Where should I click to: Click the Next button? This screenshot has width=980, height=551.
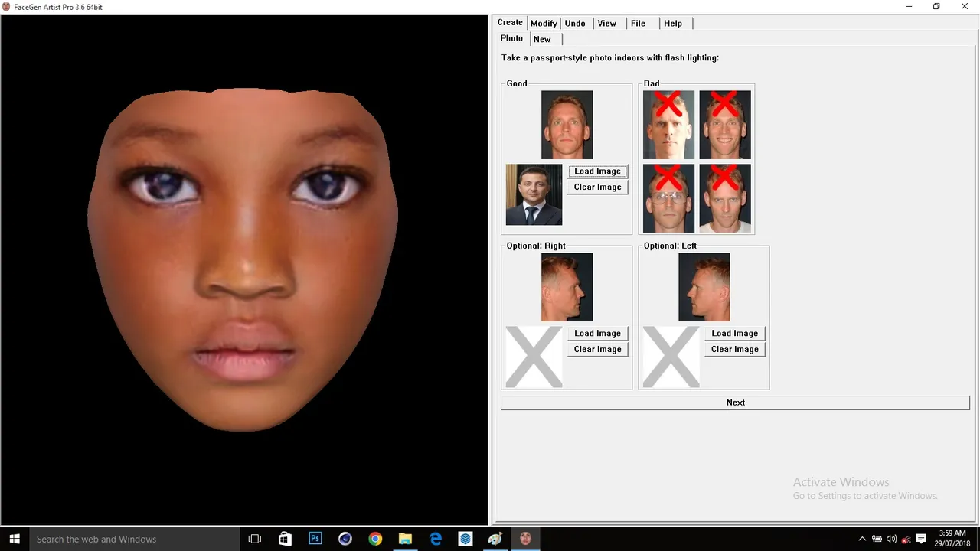point(735,403)
